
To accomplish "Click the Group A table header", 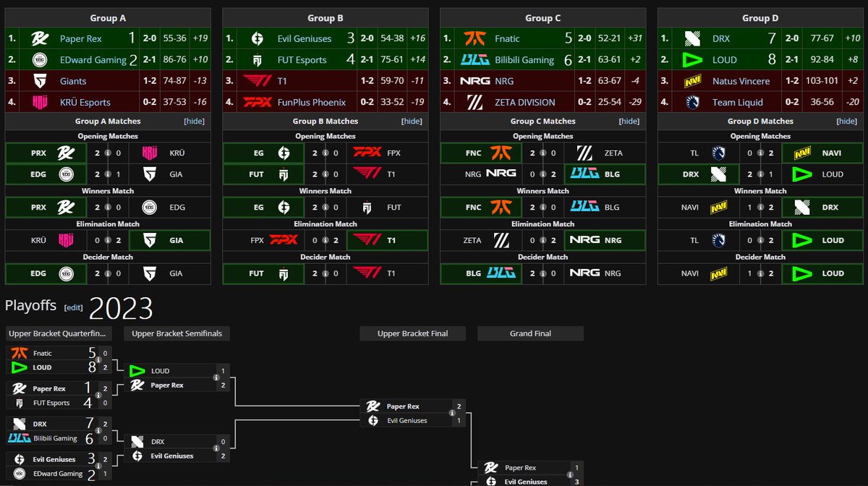I will (108, 18).
